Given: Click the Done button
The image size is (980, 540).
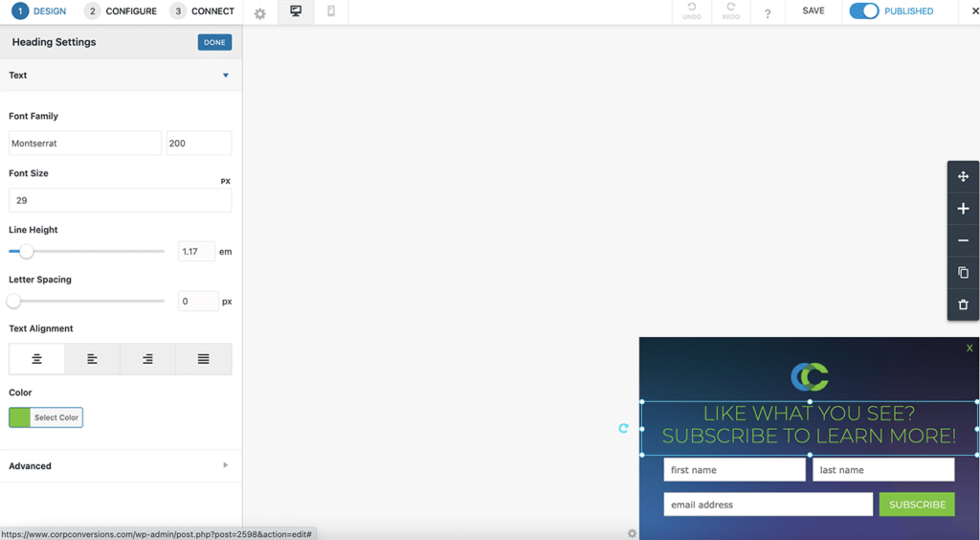Looking at the screenshot, I should click(x=214, y=42).
